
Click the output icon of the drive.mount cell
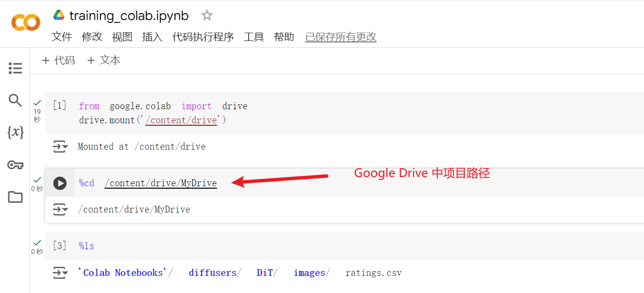[60, 146]
